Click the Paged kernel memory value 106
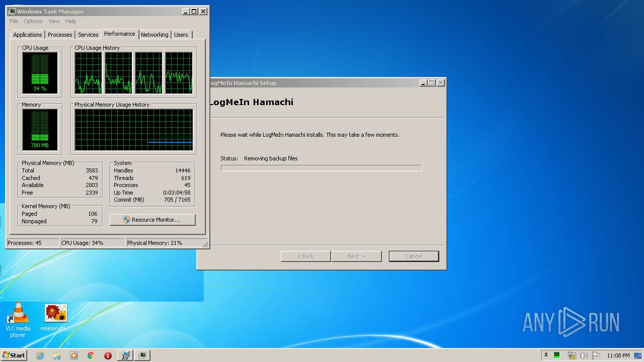This screenshot has width=644, height=362. (93, 214)
